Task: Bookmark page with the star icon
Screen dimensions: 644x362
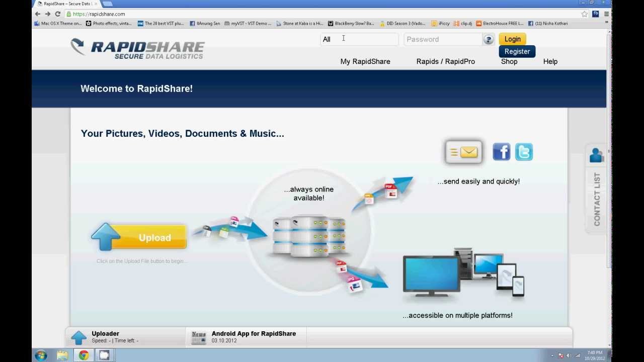Action: click(x=584, y=14)
